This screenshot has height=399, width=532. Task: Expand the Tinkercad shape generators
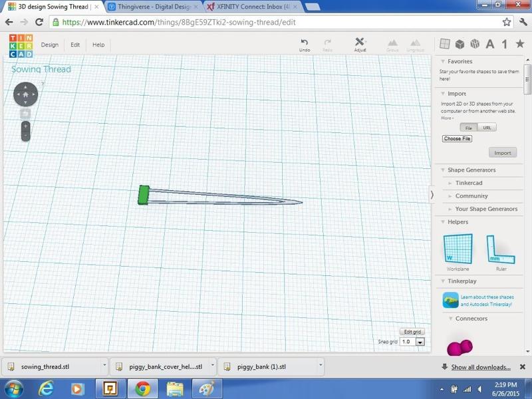[450, 184]
